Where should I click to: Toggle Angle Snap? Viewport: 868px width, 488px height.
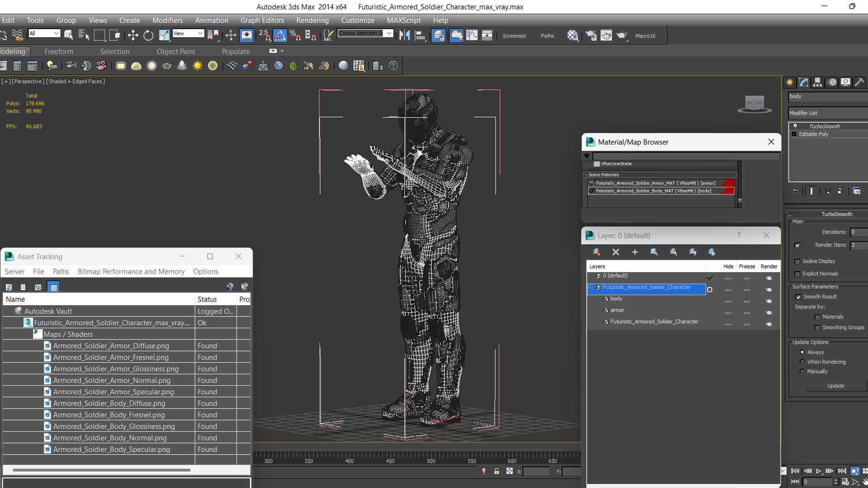(x=280, y=35)
